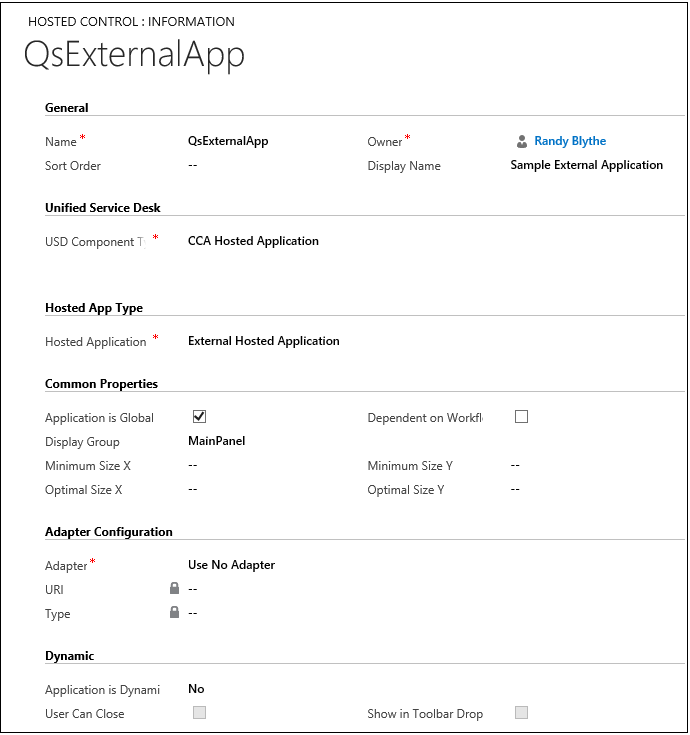The height and width of the screenshot is (735, 690).
Task: Click the Optimal Size X value
Action: click(193, 489)
